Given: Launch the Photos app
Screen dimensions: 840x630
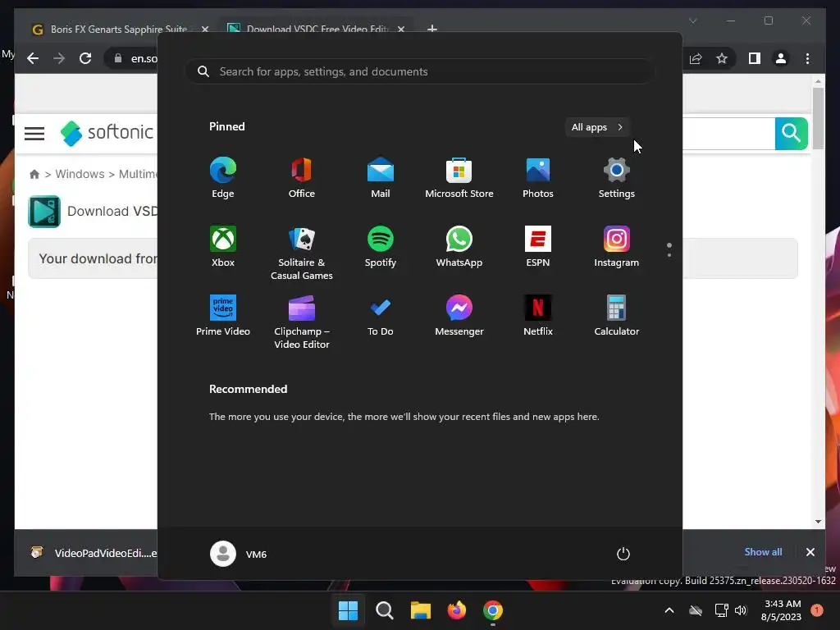Looking at the screenshot, I should click(538, 178).
